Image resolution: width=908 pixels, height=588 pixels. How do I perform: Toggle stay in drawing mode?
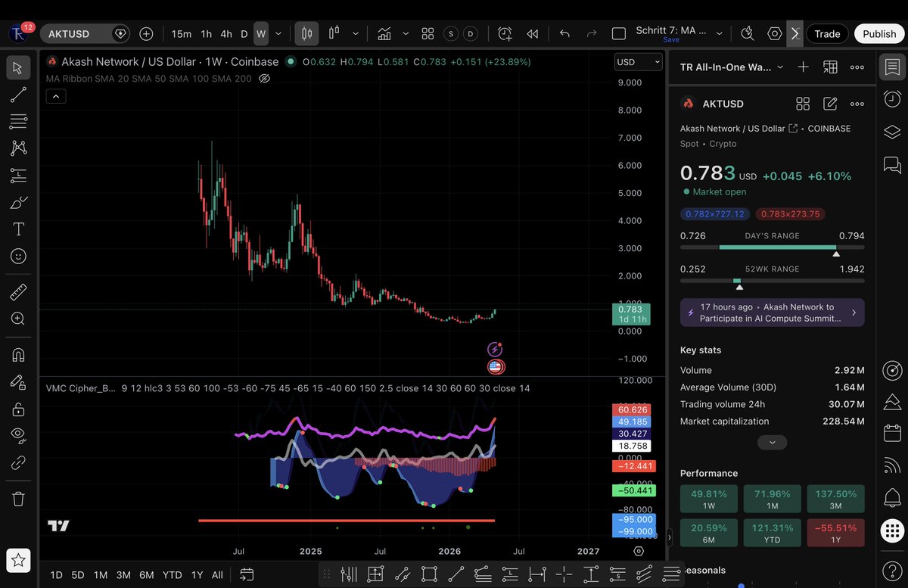coord(19,381)
